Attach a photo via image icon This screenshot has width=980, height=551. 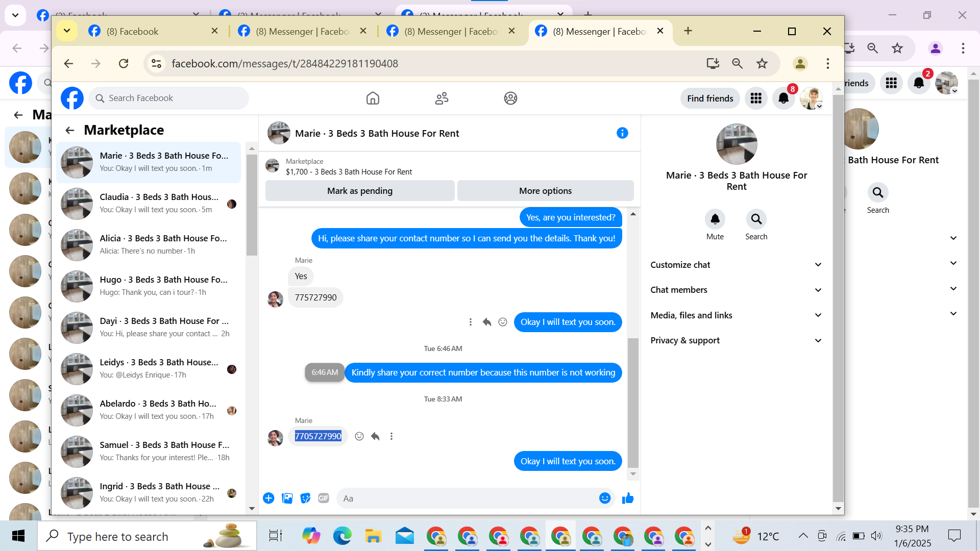click(x=287, y=498)
